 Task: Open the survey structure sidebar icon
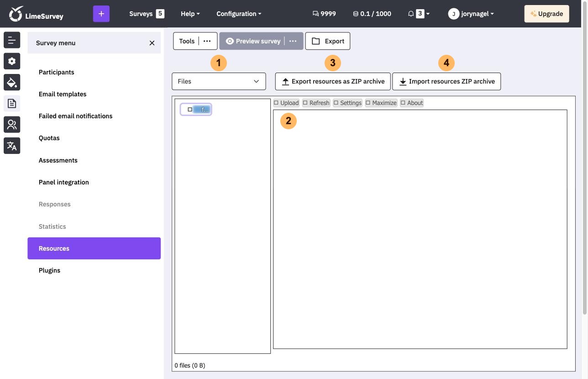tap(12, 40)
